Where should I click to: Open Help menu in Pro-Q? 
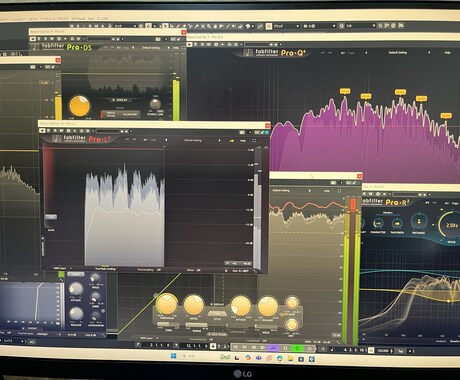(x=447, y=53)
